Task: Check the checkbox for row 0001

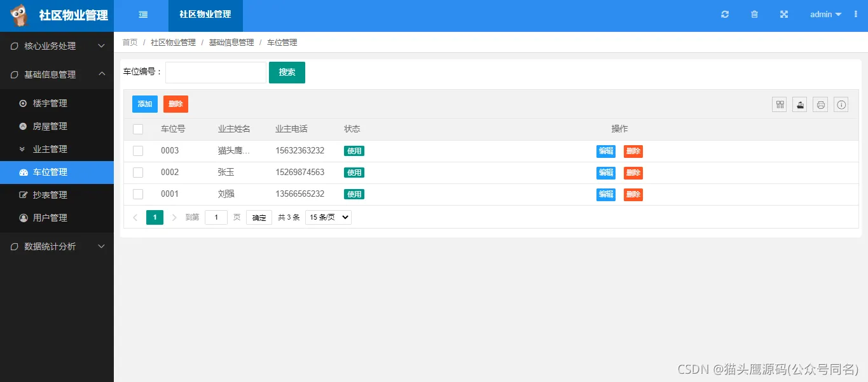Action: 138,194
